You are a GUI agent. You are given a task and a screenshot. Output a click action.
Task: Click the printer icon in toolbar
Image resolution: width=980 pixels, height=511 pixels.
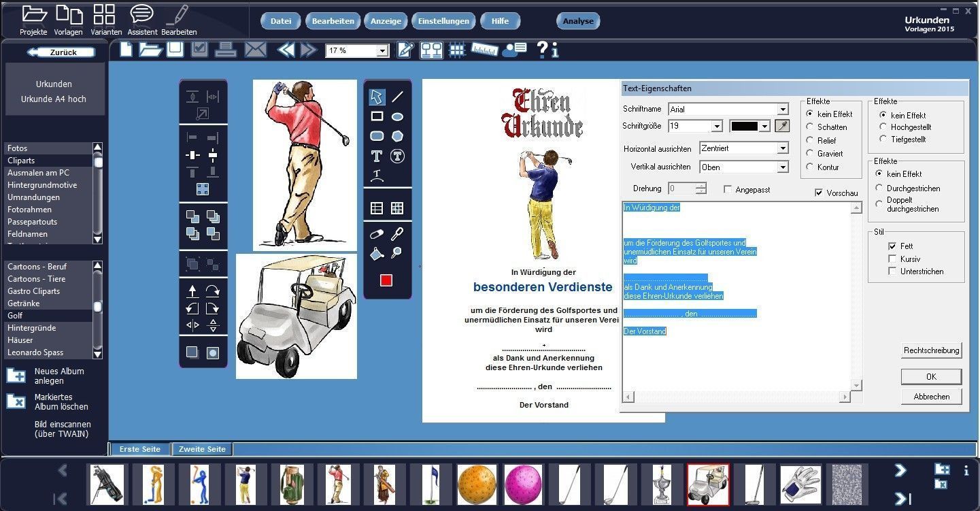pyautogui.click(x=226, y=50)
